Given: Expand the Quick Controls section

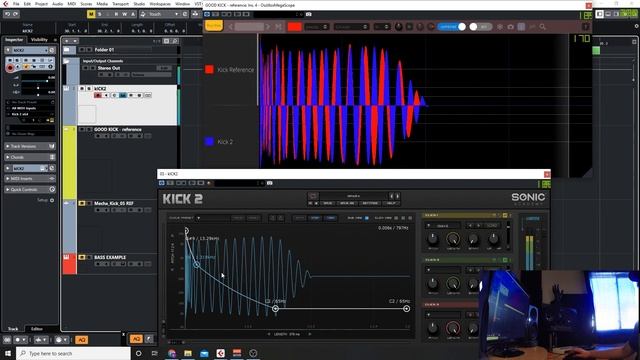Looking at the screenshot, I should coord(30,189).
